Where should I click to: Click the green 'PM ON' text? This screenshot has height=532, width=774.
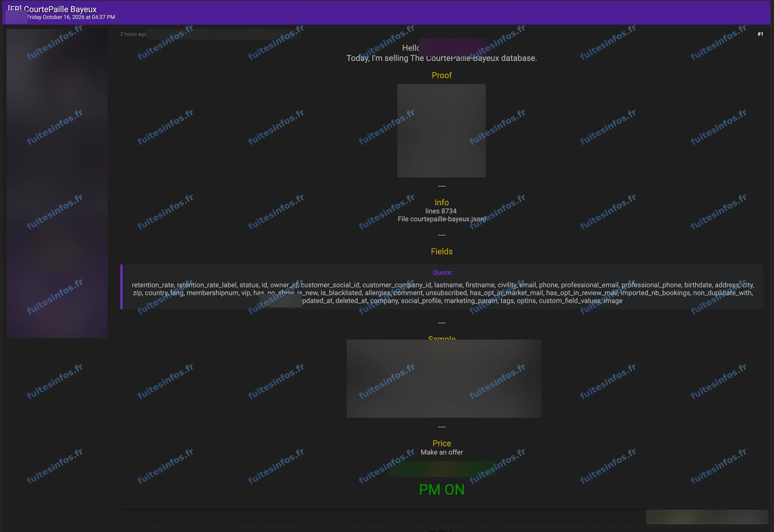click(442, 490)
